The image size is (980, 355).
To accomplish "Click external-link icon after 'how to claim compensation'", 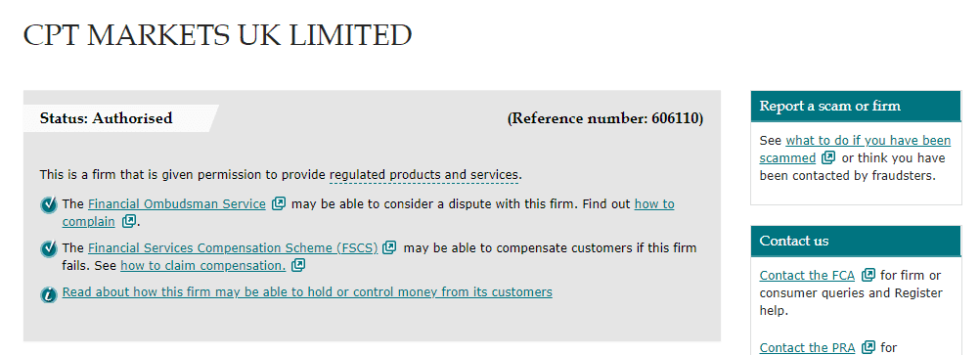I will [298, 265].
